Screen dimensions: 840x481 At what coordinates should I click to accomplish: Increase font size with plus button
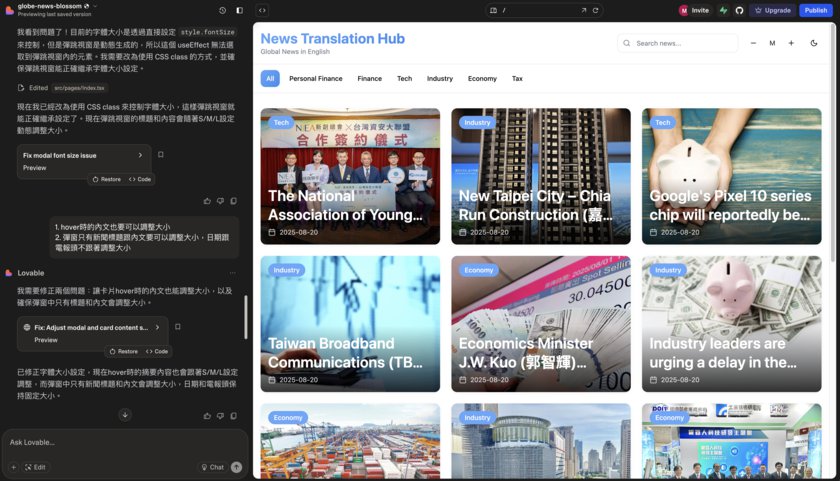791,43
